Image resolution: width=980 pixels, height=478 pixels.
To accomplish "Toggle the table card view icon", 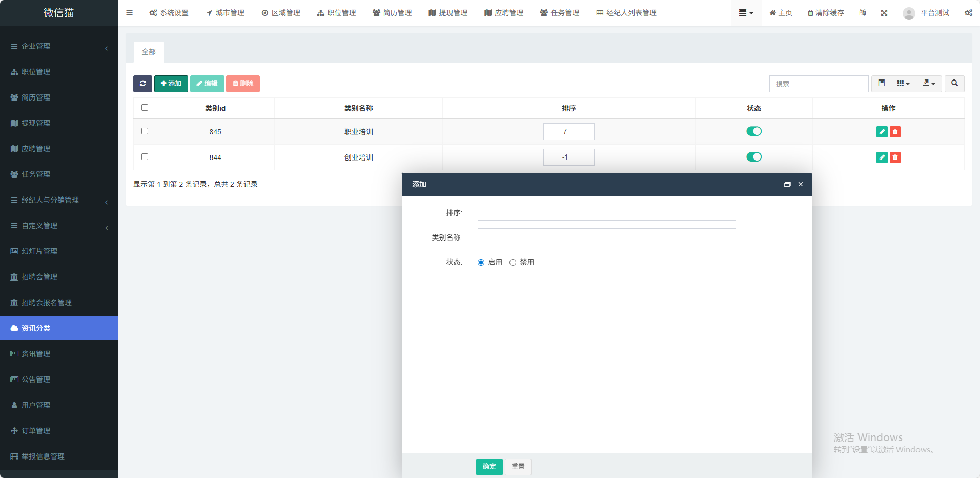I will [881, 84].
